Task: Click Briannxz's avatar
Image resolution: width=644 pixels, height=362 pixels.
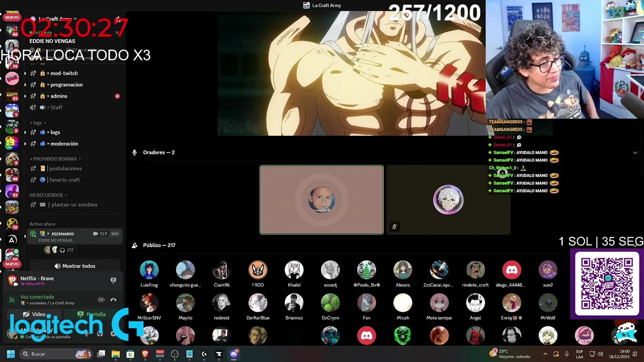Action: click(x=294, y=303)
